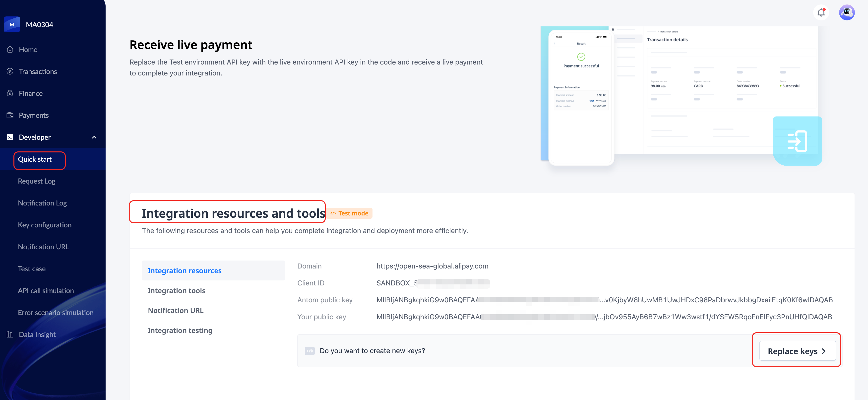This screenshot has height=400, width=868.
Task: Click the Payments wallet icon
Action: point(10,115)
